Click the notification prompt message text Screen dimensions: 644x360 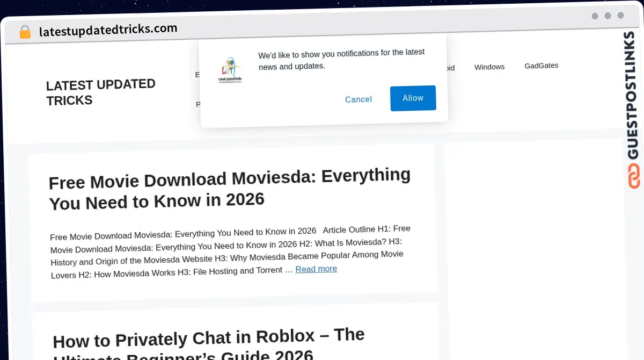[x=341, y=59]
